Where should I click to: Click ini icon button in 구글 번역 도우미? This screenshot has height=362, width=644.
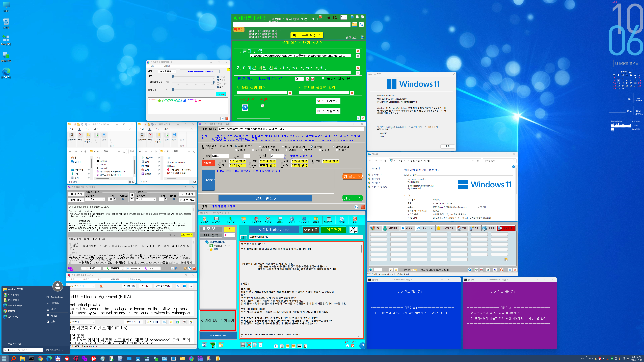191,286
